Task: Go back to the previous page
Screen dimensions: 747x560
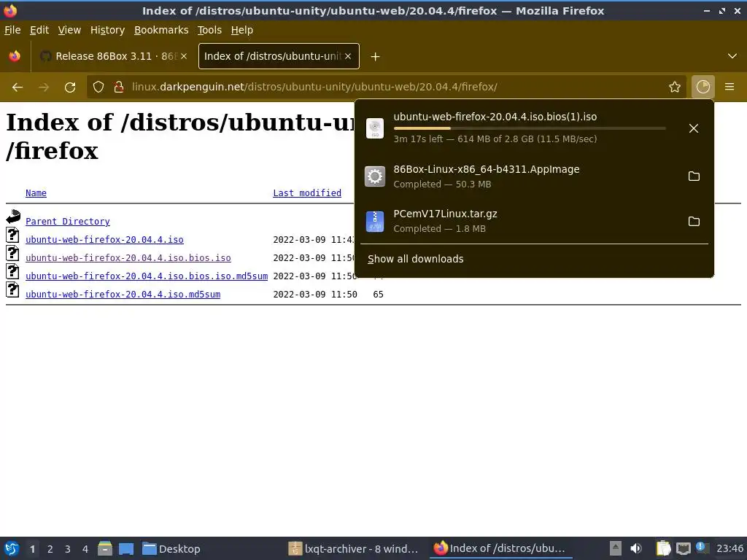Action: point(18,87)
